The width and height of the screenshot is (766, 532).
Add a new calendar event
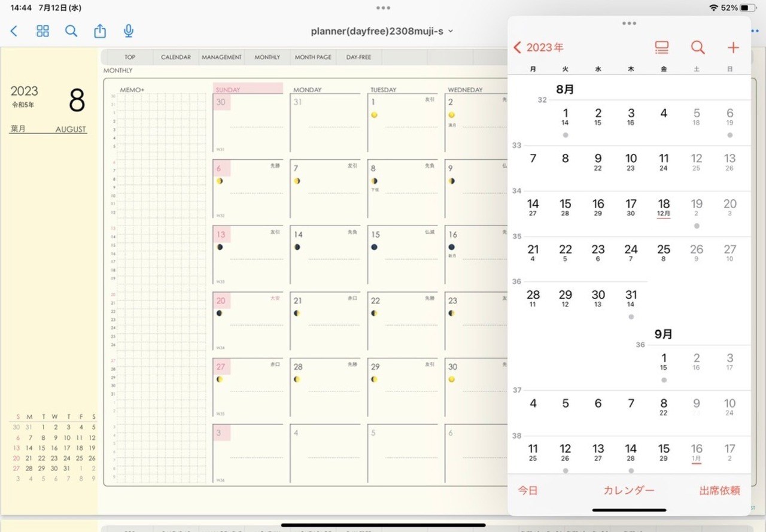[x=733, y=47]
